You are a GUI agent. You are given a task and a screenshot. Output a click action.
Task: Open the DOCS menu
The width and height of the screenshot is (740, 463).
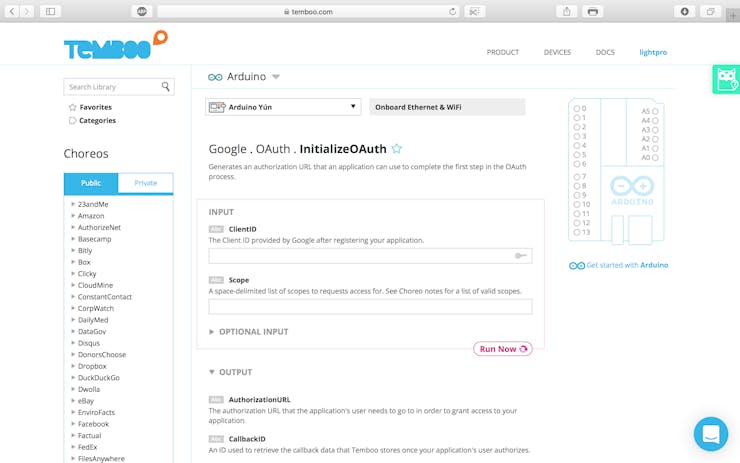coord(605,52)
